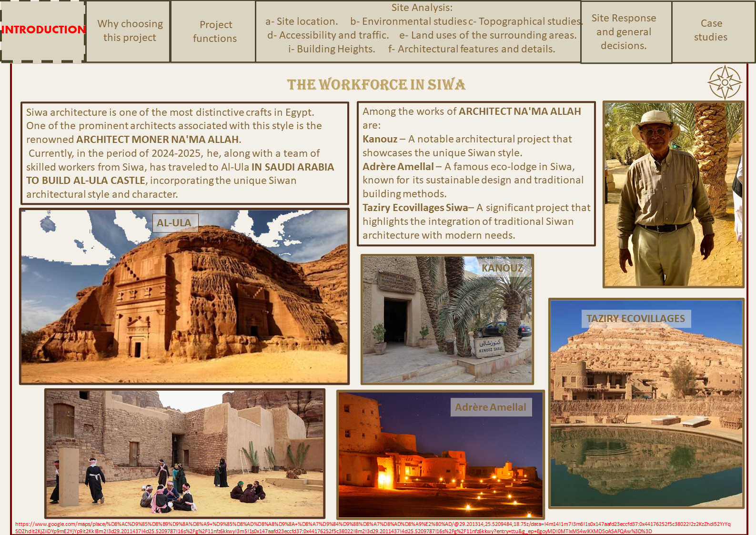
Task: Open the Site Analysis tab
Action: [418, 31]
